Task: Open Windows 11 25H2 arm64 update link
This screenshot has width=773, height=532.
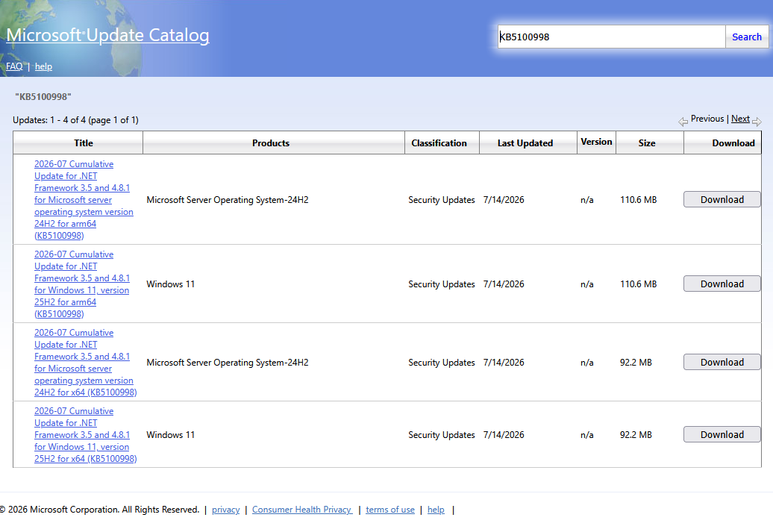Action: [81, 284]
